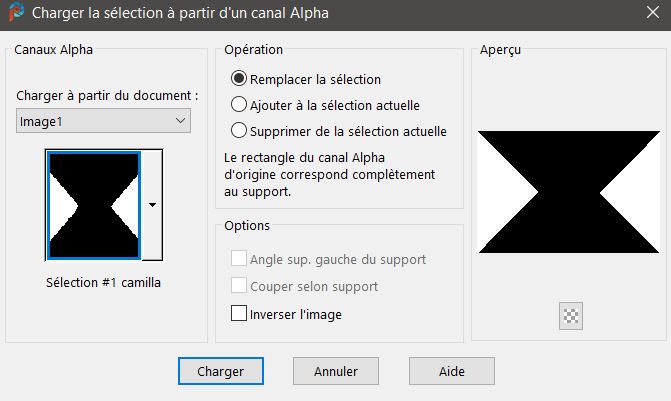Pick 'Supprimer de la sélection actuelle' option
The image size is (671, 401).
(239, 130)
